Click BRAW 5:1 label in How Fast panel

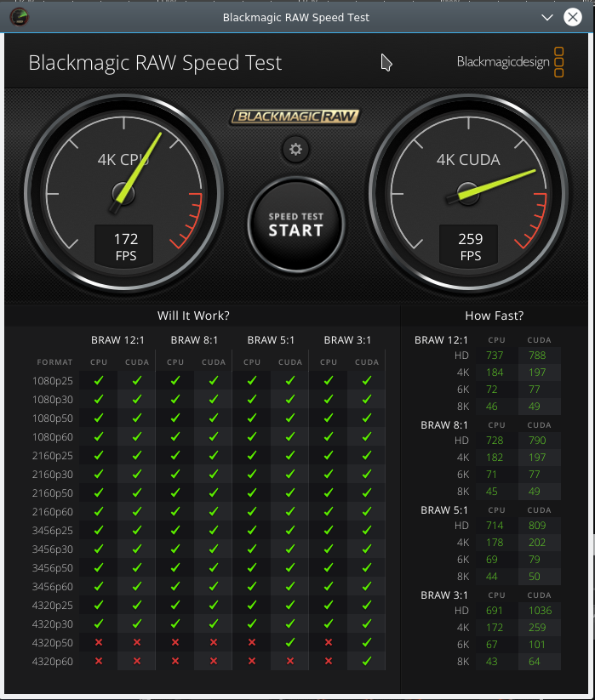coord(444,510)
